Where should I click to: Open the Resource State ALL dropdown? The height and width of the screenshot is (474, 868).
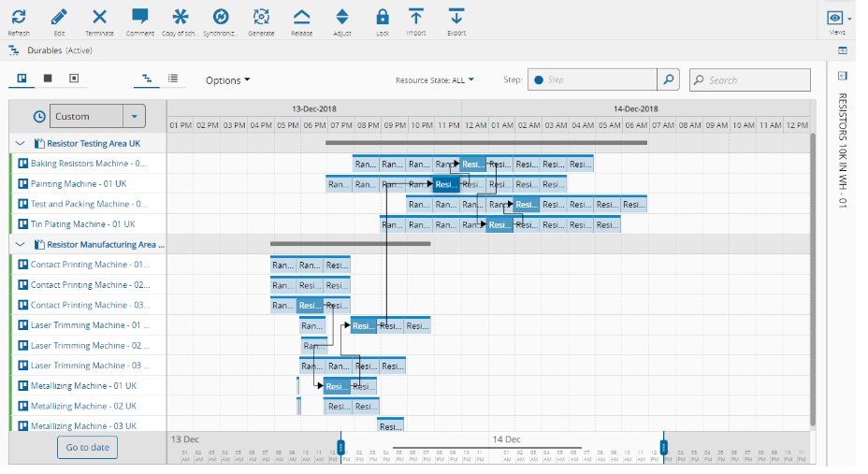point(435,80)
